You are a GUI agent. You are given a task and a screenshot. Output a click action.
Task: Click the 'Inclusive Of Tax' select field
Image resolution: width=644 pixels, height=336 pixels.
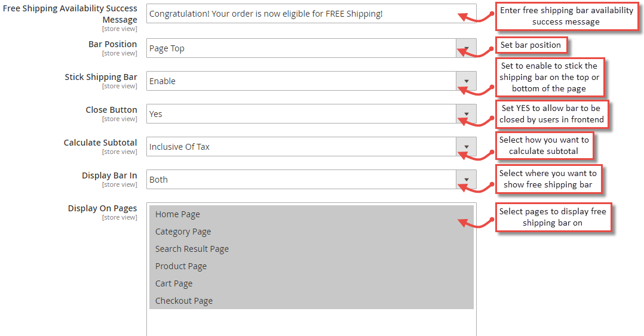tap(299, 147)
